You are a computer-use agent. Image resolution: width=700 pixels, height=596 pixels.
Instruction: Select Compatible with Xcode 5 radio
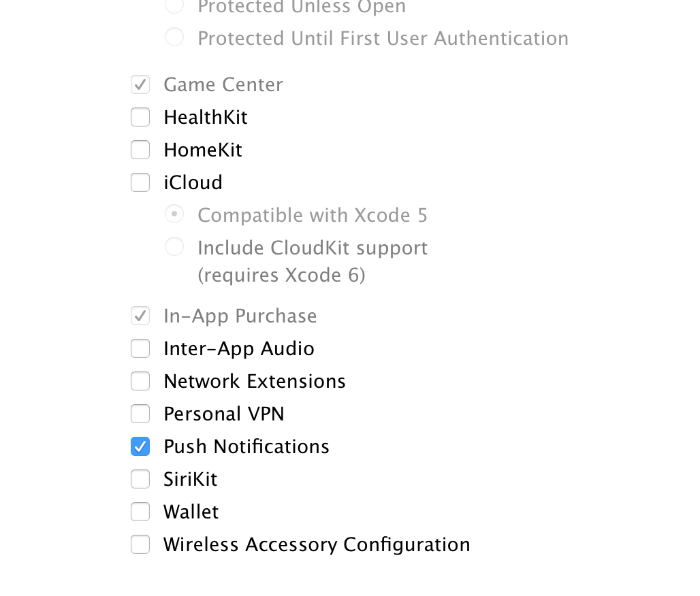[174, 214]
